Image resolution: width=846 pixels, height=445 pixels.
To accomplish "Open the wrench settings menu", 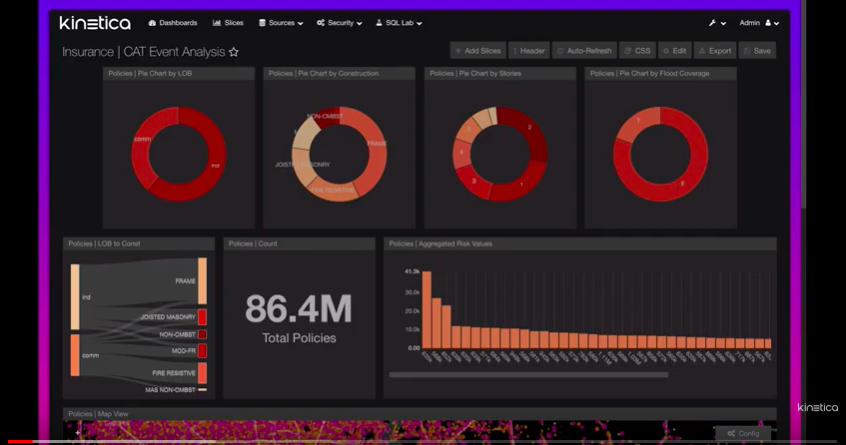I will 716,23.
